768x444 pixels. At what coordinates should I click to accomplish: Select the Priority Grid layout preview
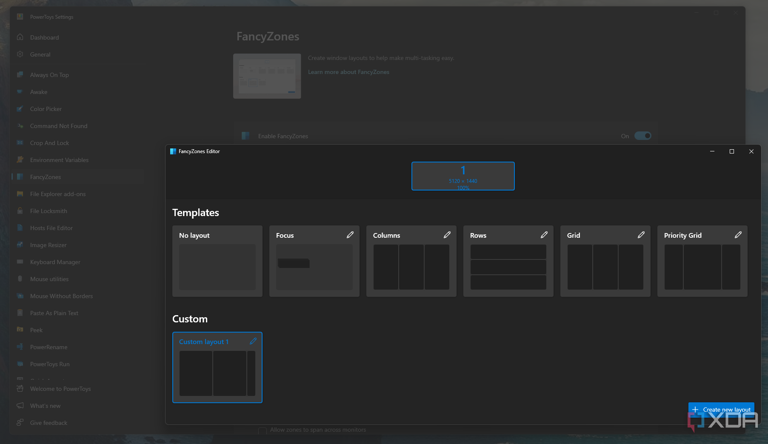pos(702,267)
